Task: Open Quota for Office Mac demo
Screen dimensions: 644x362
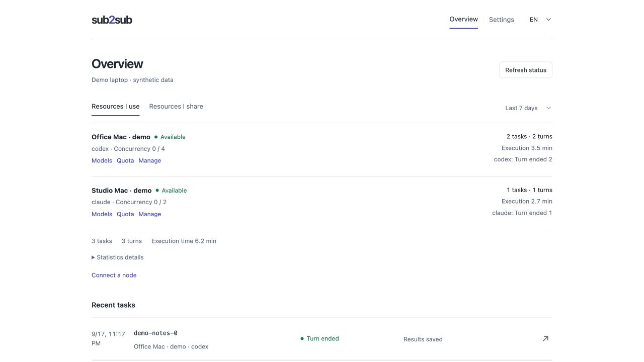Action: (125, 161)
